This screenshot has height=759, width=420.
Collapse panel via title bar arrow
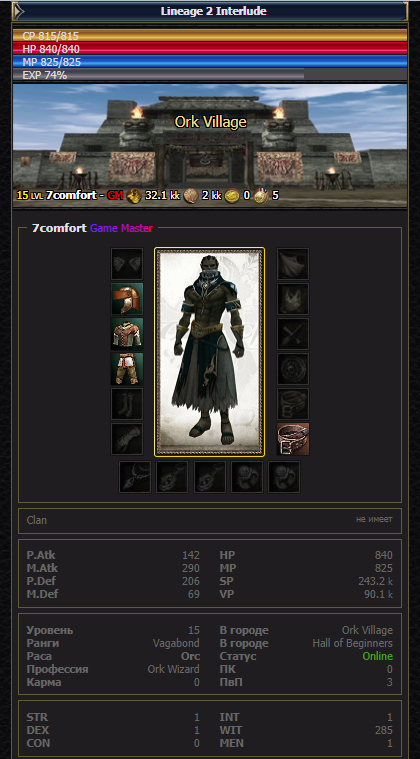tap(16, 11)
